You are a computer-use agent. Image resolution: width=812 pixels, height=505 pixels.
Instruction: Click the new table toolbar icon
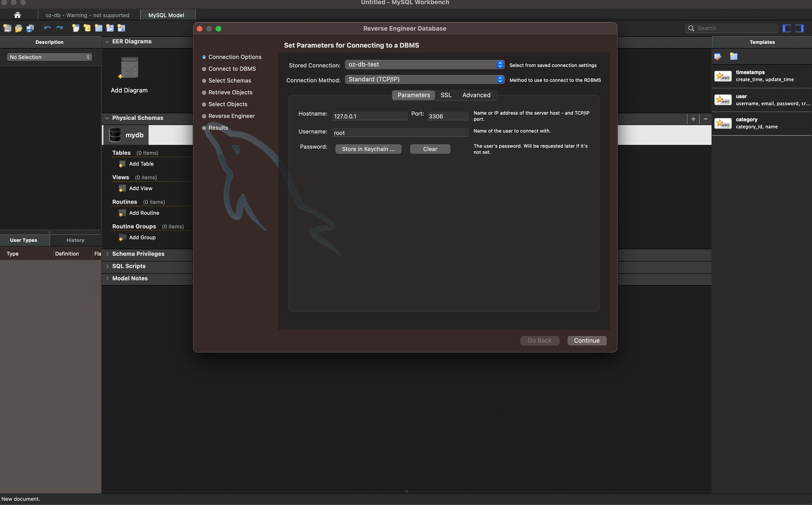click(x=98, y=28)
